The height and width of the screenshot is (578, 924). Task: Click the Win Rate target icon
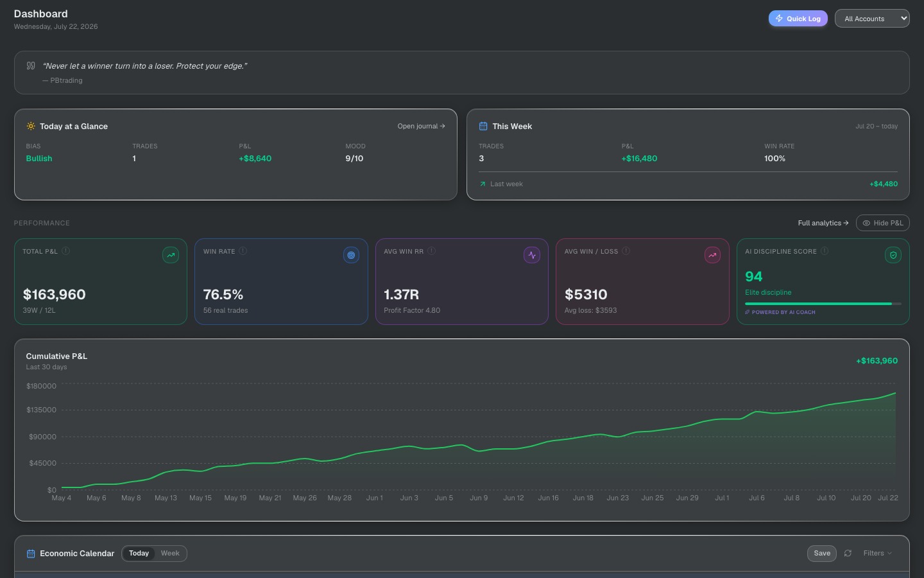coord(351,255)
